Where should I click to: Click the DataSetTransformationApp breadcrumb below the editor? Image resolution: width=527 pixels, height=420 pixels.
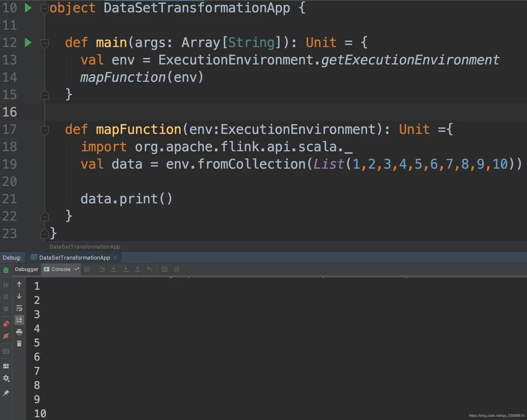pos(85,247)
